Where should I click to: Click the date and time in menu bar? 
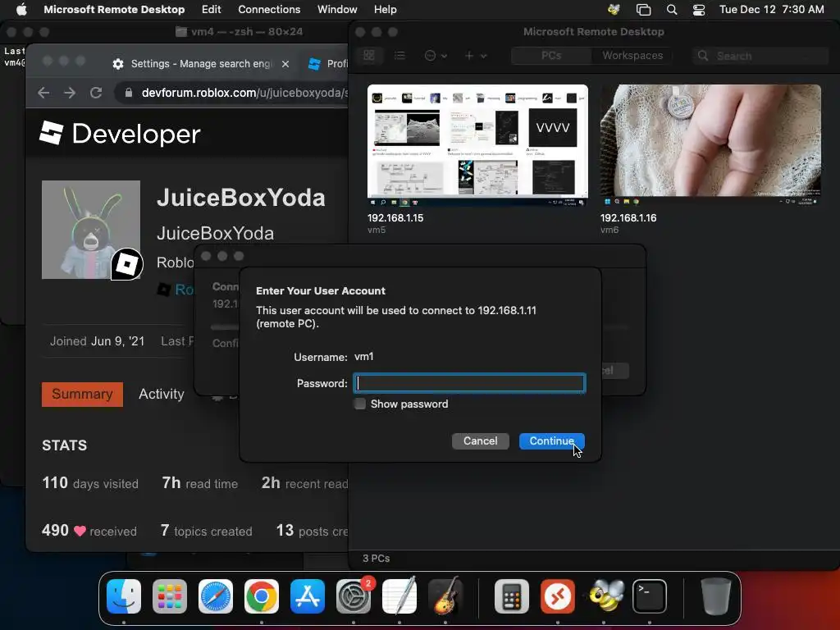point(771,10)
